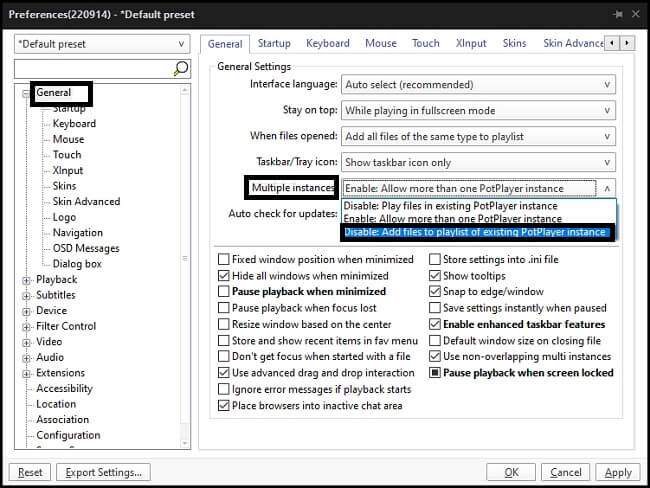Open the Default preset dropdown
The image size is (650, 488).
[102, 44]
